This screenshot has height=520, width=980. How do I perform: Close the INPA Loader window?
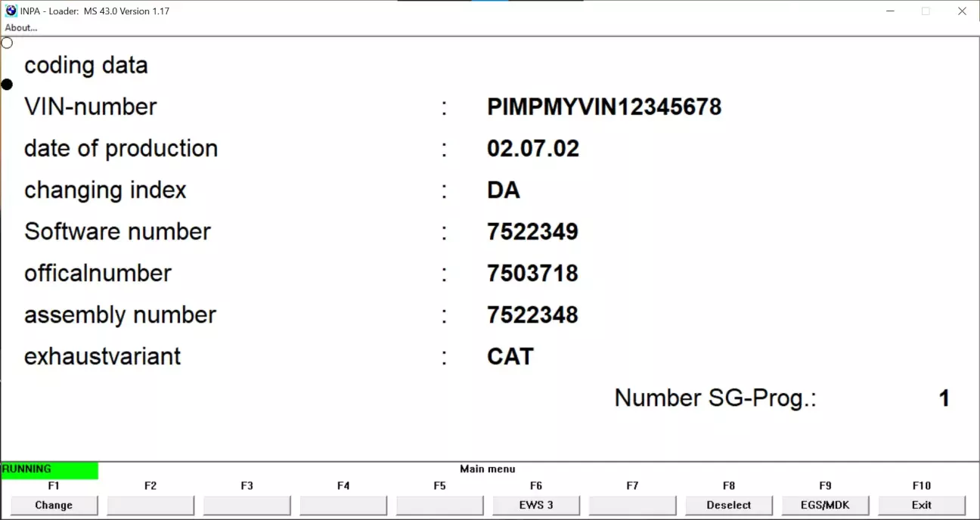962,11
